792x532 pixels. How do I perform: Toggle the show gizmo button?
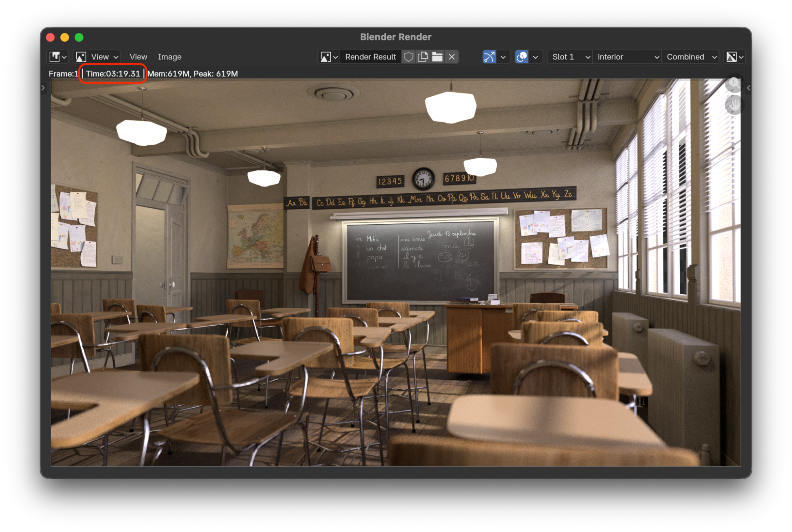[x=489, y=57]
